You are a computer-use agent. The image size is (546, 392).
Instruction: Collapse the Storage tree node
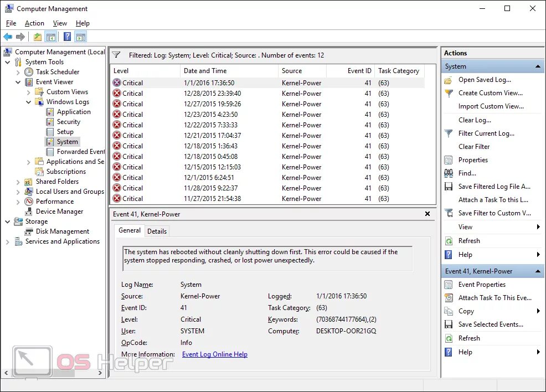pyautogui.click(x=8, y=221)
